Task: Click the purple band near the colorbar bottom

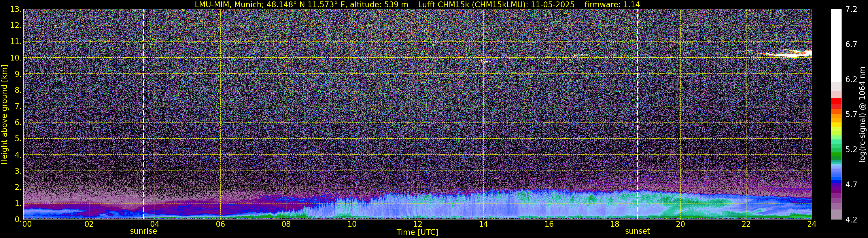Action: pos(836,196)
